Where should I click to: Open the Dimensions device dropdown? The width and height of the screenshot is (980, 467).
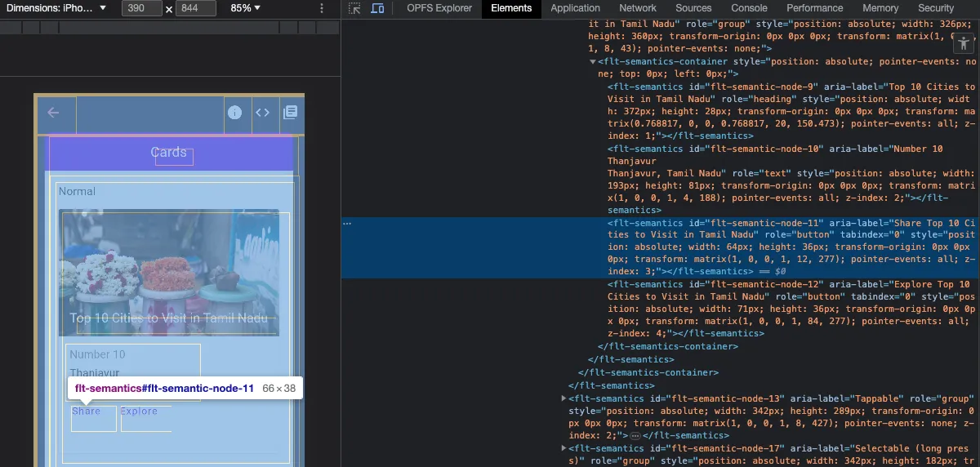pos(56,8)
